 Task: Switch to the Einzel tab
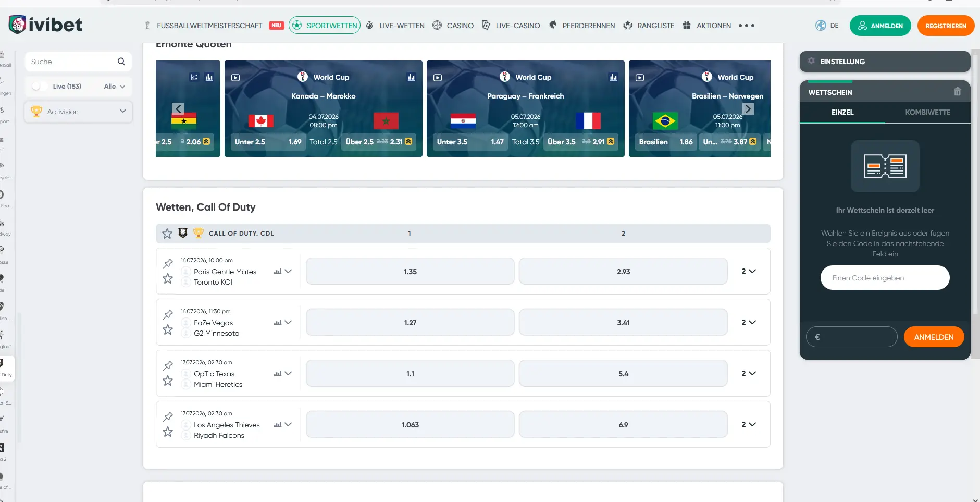[842, 112]
